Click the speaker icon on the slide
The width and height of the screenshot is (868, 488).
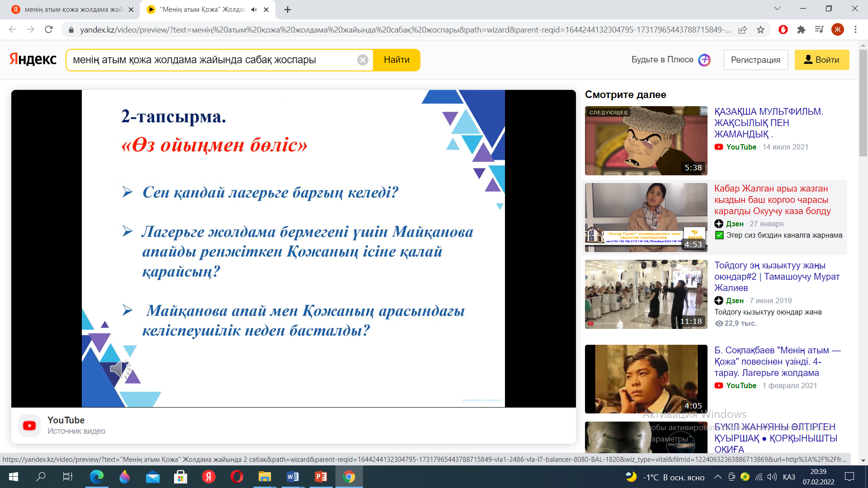coord(119,369)
